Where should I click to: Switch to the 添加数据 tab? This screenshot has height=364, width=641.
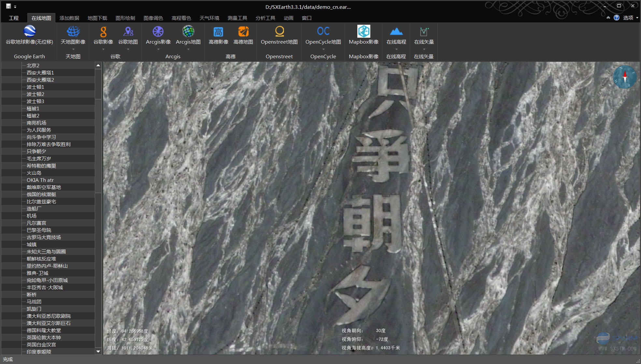click(x=69, y=18)
